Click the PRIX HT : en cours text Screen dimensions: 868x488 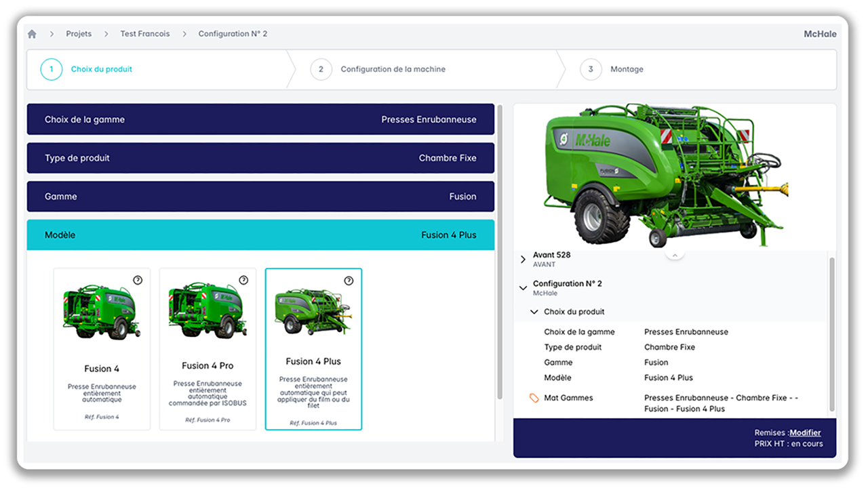tap(789, 444)
